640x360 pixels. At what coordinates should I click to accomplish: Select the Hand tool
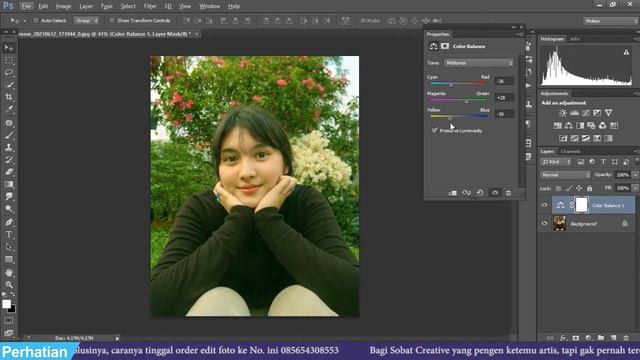[x=9, y=272]
